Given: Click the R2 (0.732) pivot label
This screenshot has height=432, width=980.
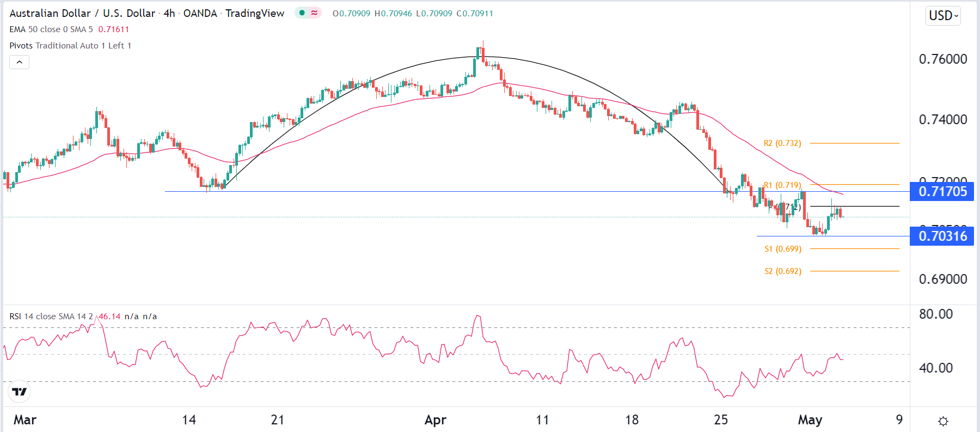Looking at the screenshot, I should (x=782, y=143).
